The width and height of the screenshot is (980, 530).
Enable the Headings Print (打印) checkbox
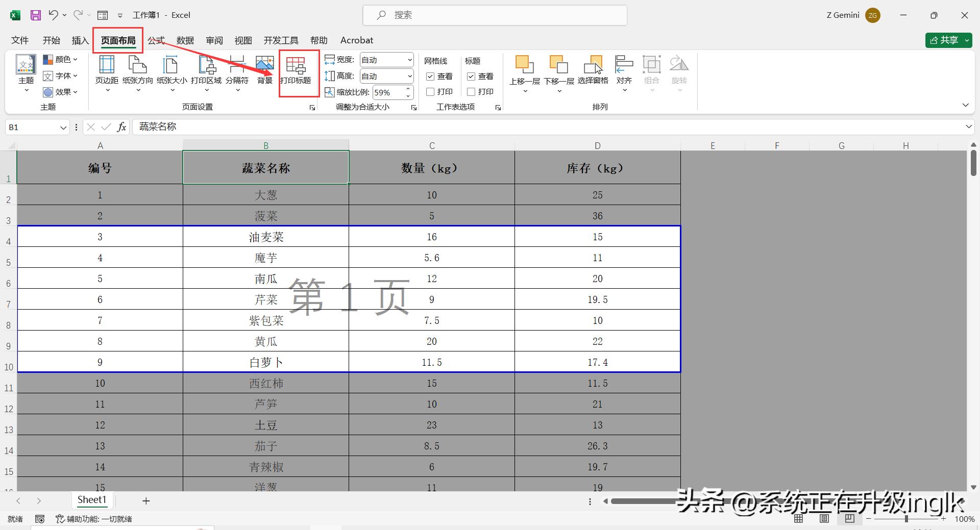[471, 92]
